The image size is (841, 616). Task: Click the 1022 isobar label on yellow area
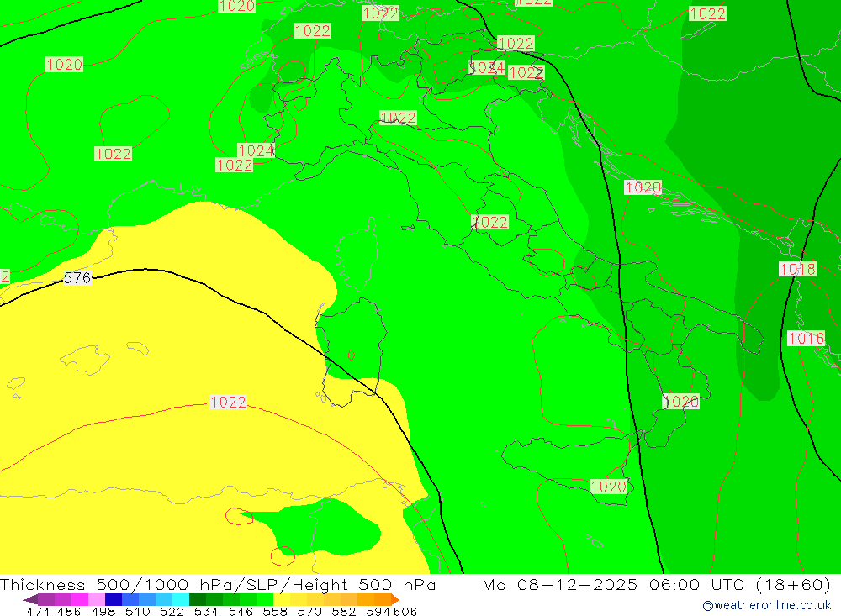pos(228,402)
